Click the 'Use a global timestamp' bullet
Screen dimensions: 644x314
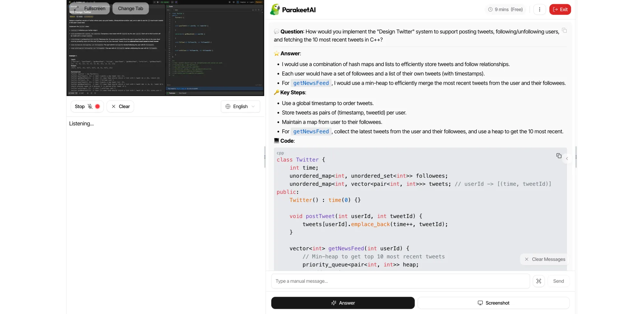(327, 103)
